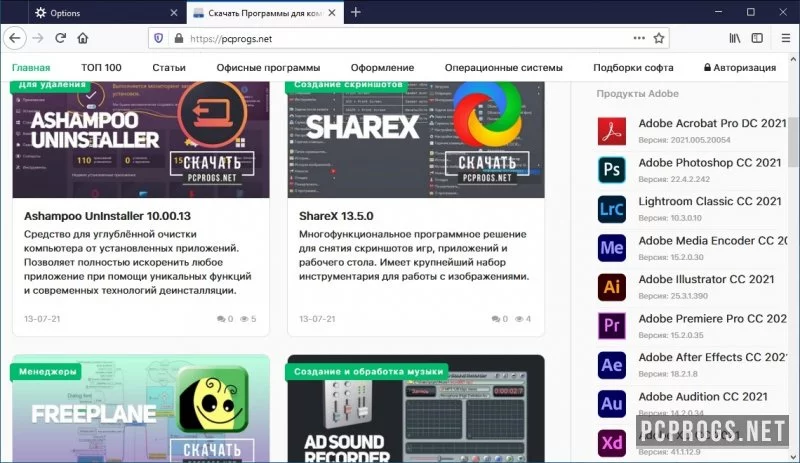The width and height of the screenshot is (800, 463).
Task: Click the Adobe XD Xd icon
Action: [612, 443]
